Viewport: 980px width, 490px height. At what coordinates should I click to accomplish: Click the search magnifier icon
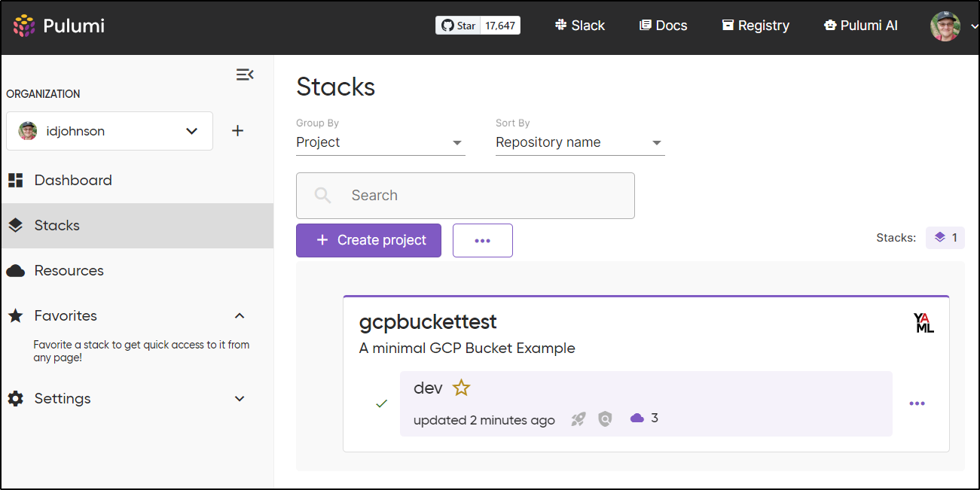pyautogui.click(x=322, y=196)
